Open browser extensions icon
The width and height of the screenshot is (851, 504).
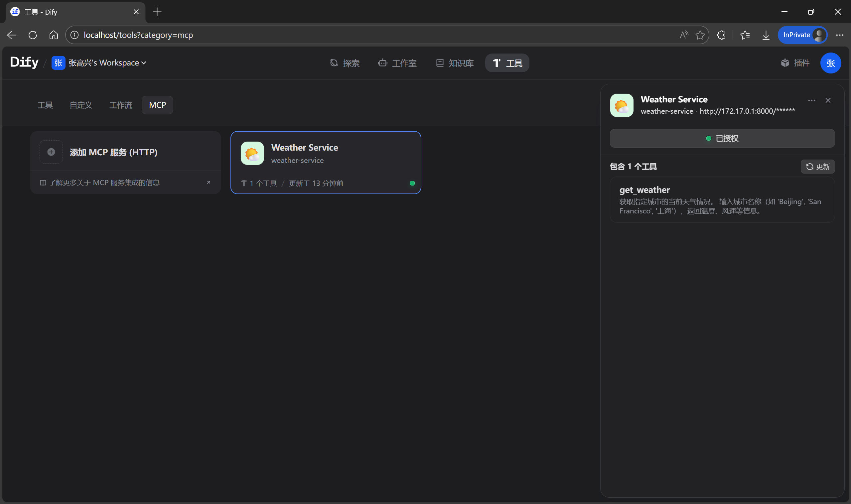721,35
